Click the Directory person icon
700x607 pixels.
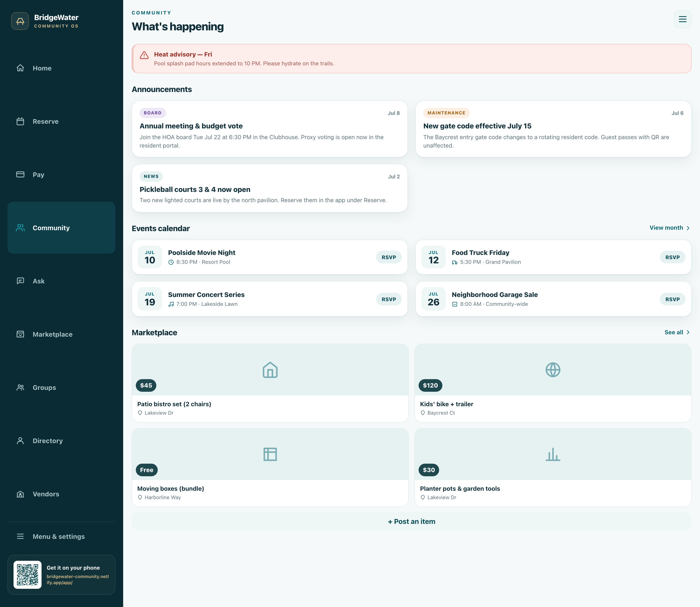(20, 441)
